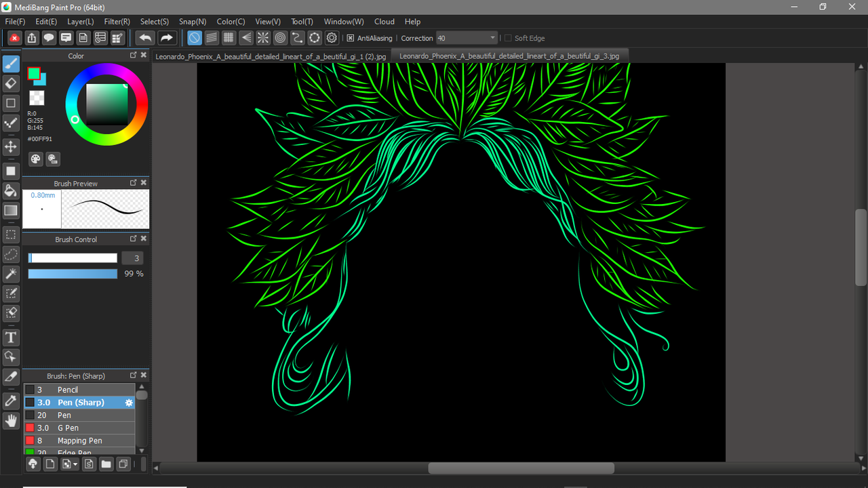This screenshot has width=868, height=488.
Task: Enable crisscross grid snap
Action: (x=229, y=38)
